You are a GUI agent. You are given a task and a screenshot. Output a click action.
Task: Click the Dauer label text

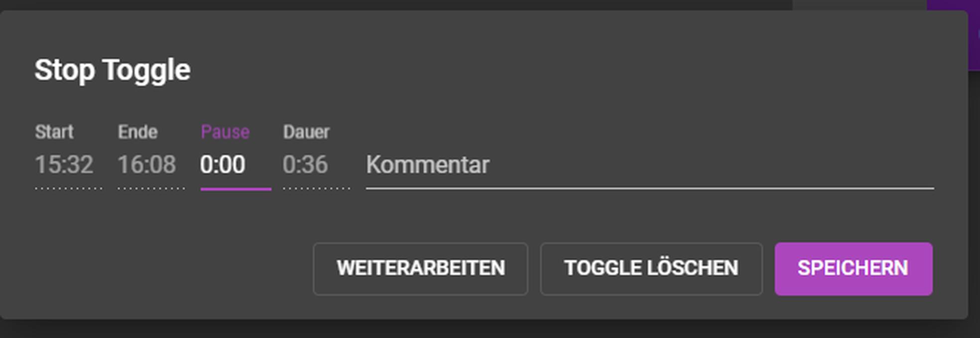tap(306, 132)
